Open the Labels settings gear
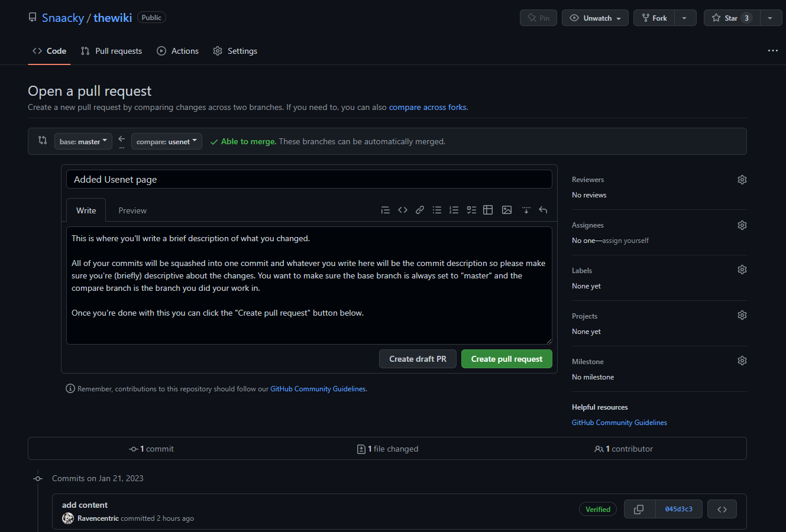Screen dimensions: 786x532 (x=742, y=270)
